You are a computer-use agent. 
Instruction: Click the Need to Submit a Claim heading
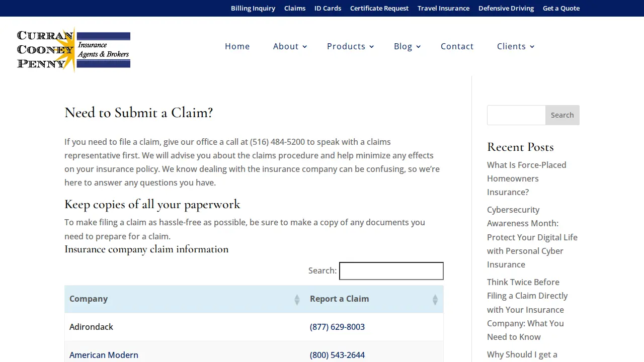point(139,113)
